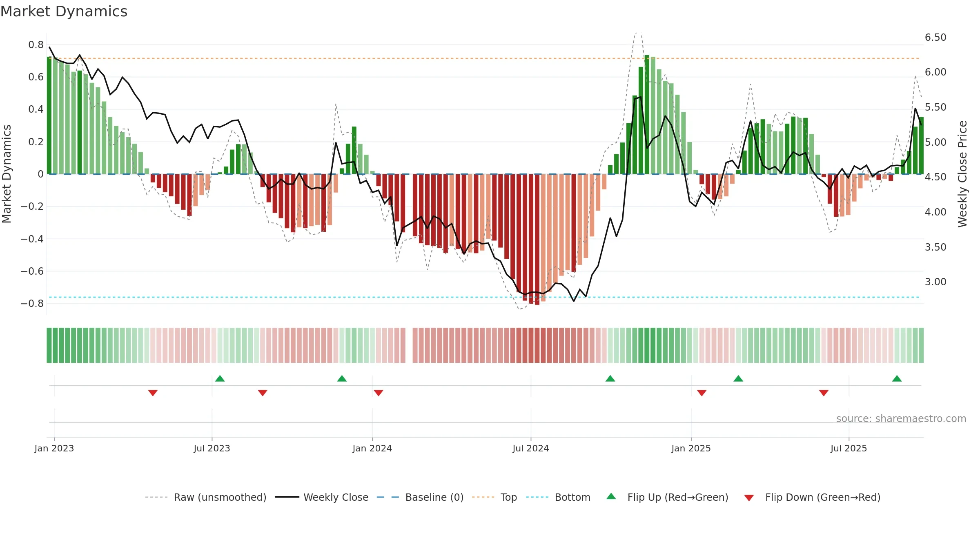Click the red flip-down triangle at Jan 2024
The image size is (980, 551).
[x=379, y=393]
